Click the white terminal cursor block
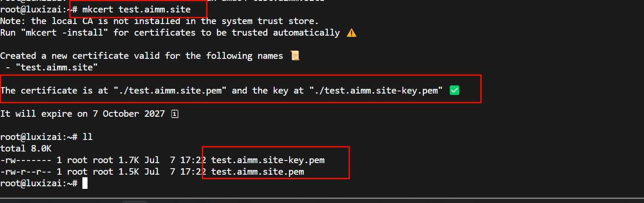This screenshot has width=644, height=203. 85,183
